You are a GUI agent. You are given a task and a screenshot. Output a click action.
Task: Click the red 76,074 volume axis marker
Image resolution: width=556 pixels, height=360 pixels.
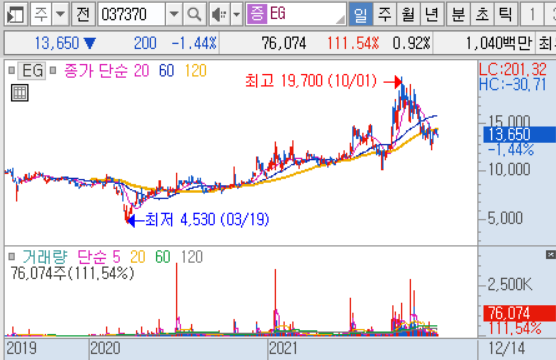[x=519, y=313]
